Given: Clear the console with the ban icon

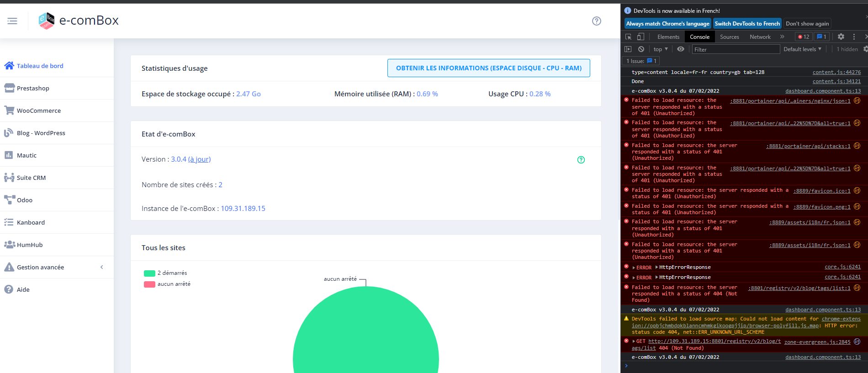Looking at the screenshot, I should click(641, 49).
